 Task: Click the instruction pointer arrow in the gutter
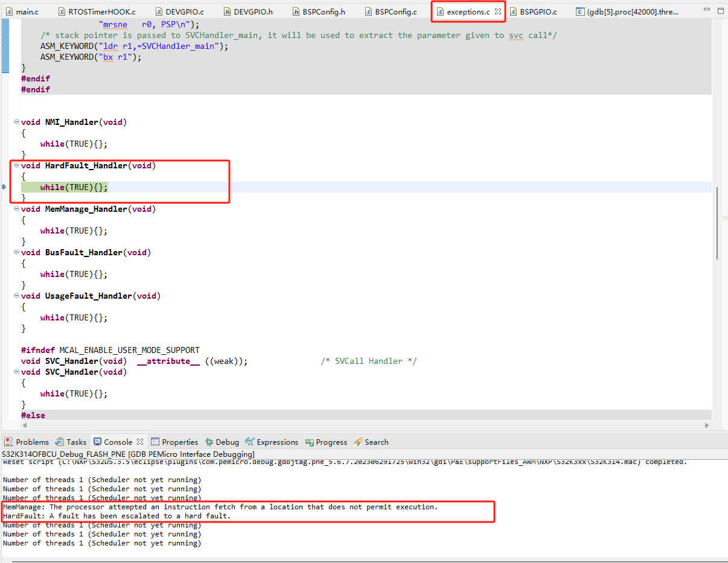pyautogui.click(x=4, y=187)
